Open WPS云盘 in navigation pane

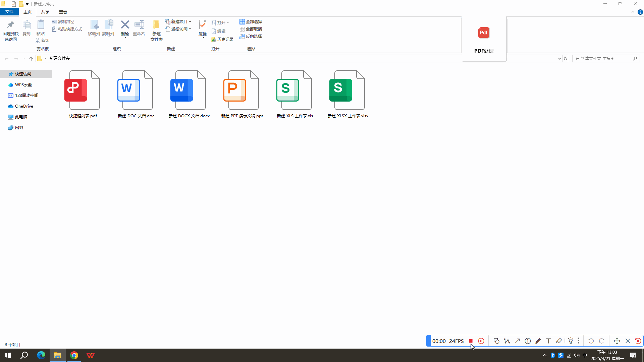pyautogui.click(x=20, y=85)
